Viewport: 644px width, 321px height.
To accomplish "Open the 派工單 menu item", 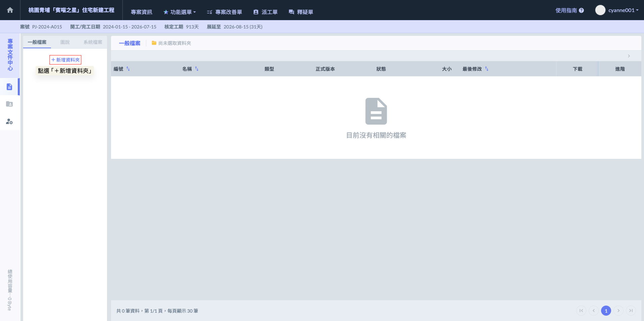I will (x=265, y=12).
